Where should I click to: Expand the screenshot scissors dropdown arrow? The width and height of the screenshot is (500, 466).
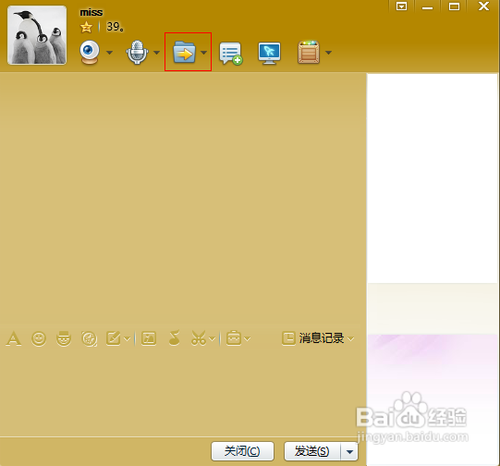click(x=212, y=339)
